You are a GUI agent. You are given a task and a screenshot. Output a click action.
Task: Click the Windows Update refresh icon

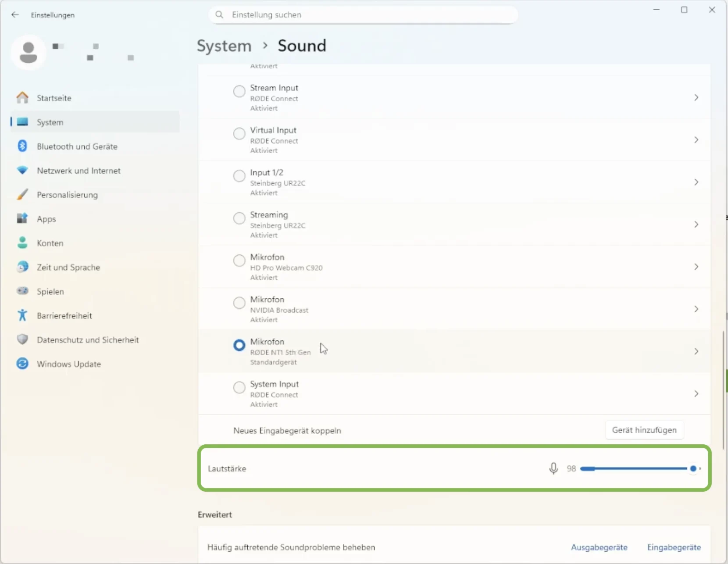click(x=22, y=364)
